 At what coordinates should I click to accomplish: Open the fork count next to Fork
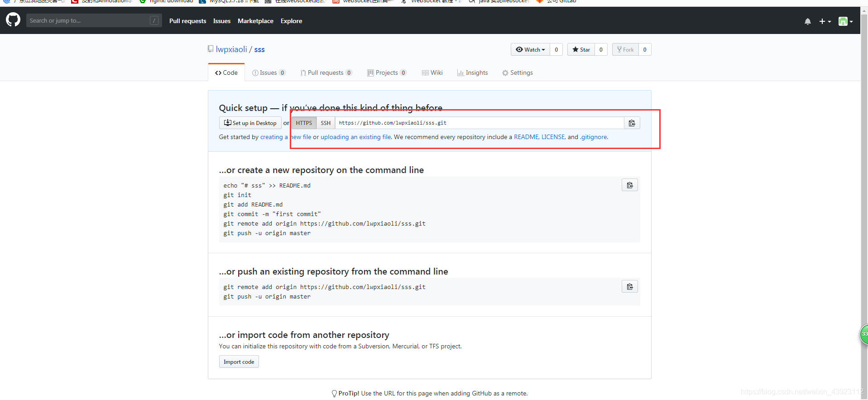[x=645, y=49]
